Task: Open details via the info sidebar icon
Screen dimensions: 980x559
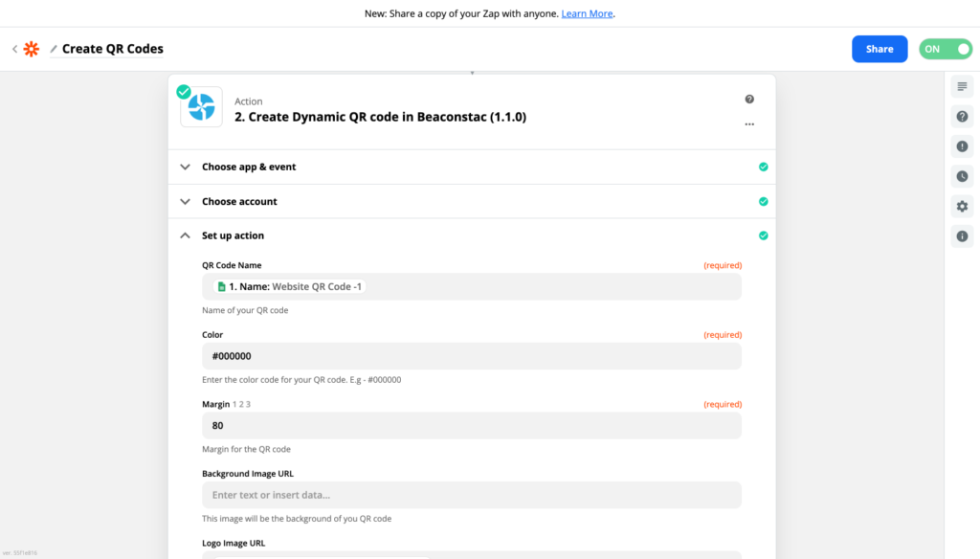Action: [962, 235]
